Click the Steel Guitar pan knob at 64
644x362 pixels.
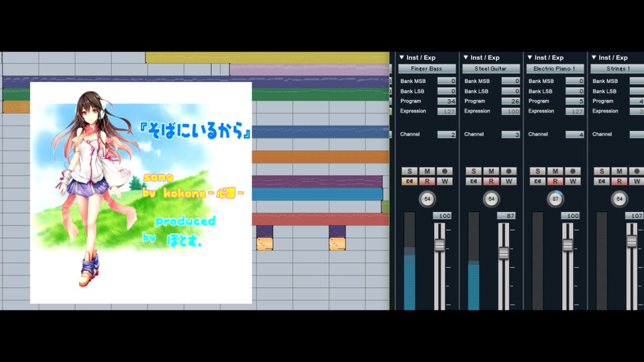pos(491,199)
